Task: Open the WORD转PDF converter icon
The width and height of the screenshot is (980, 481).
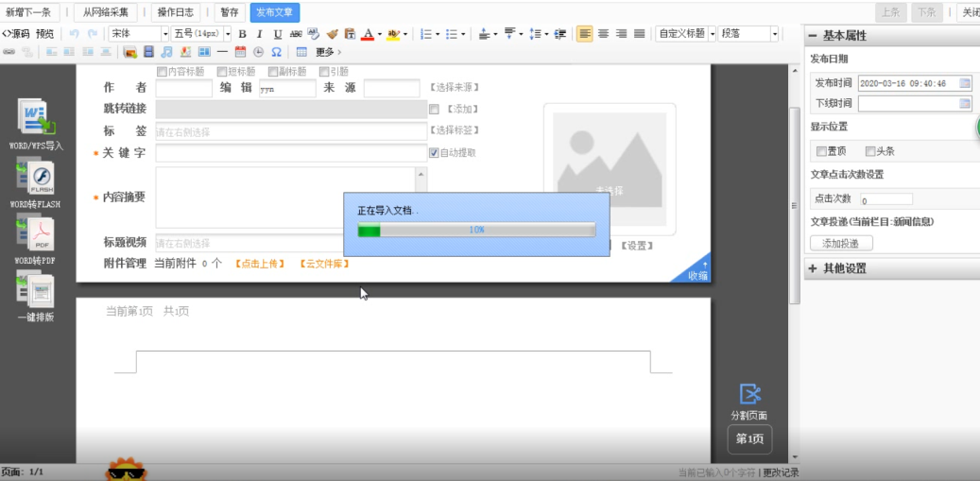Action: pyautogui.click(x=36, y=233)
